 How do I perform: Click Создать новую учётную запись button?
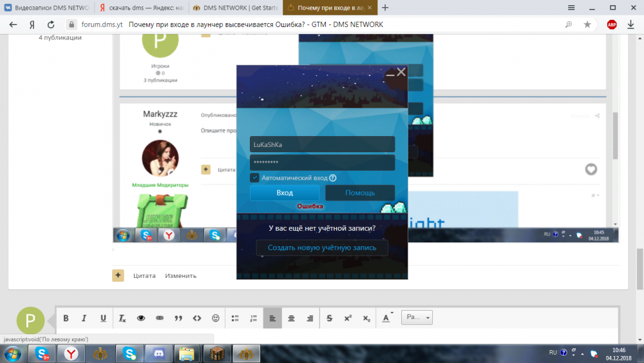point(322,248)
